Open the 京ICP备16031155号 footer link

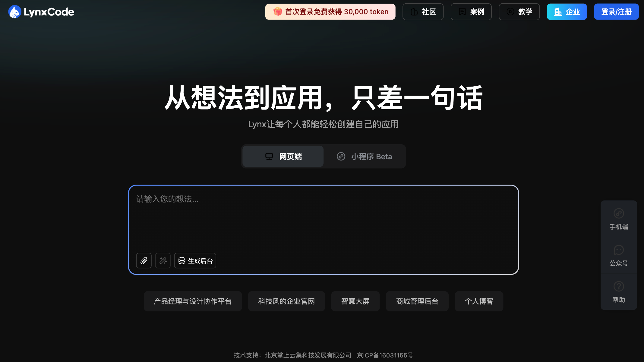tap(385, 355)
